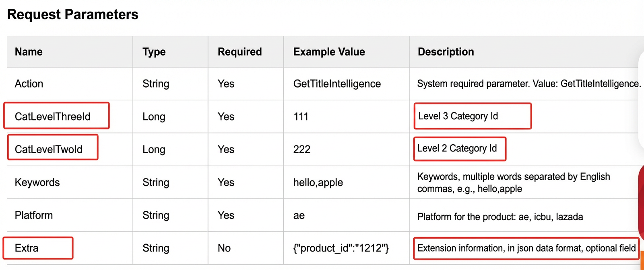Image resolution: width=644 pixels, height=270 pixels.
Task: Select the Platform parameter name
Action: pyautogui.click(x=34, y=215)
